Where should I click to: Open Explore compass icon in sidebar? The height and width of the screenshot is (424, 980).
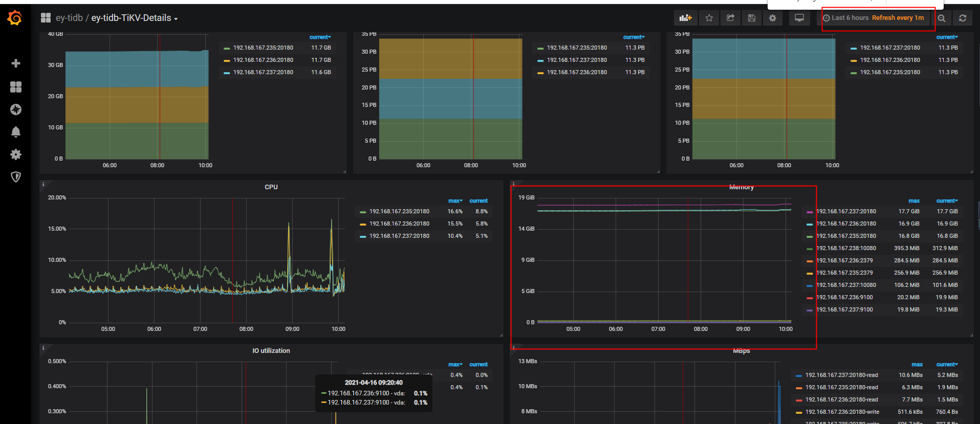16,109
